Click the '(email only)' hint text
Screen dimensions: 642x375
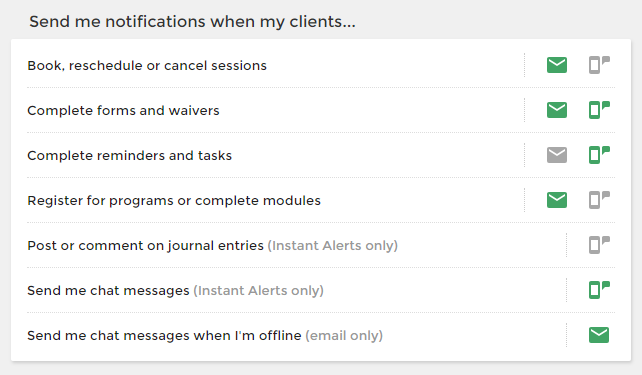tap(344, 336)
